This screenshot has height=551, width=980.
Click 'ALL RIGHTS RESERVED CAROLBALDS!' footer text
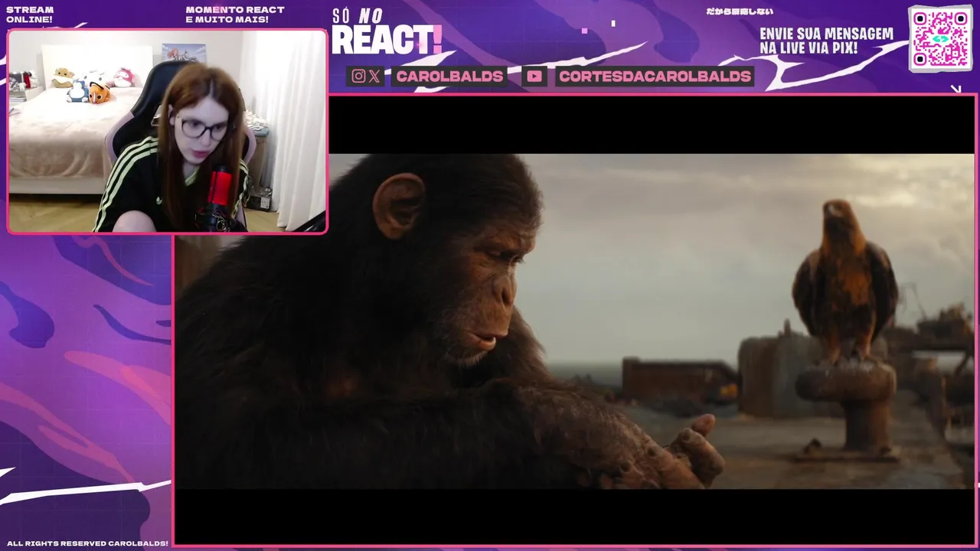point(87,543)
